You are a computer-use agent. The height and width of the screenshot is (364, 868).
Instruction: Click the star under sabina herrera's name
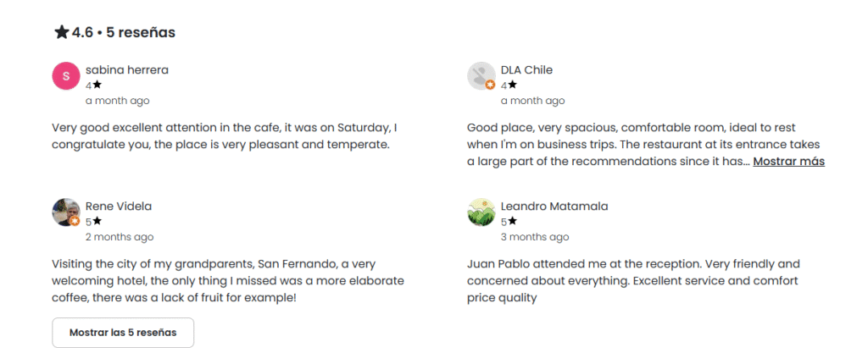tap(97, 85)
